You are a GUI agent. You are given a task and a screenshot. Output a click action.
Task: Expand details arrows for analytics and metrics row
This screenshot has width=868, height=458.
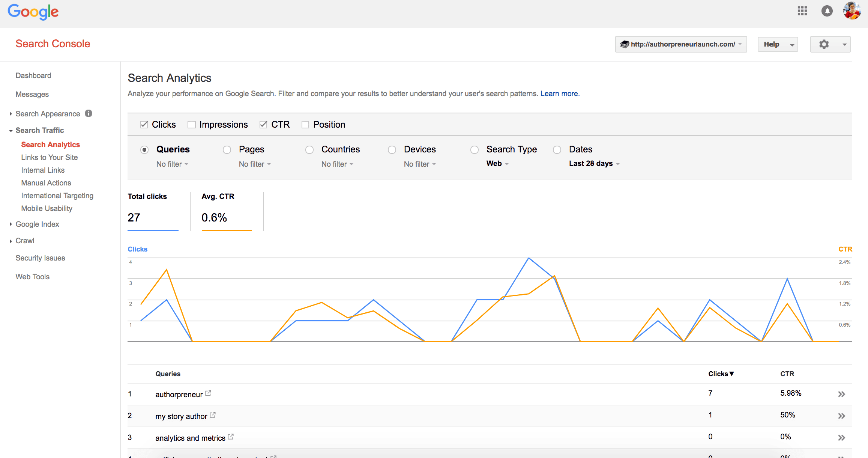[x=841, y=438]
